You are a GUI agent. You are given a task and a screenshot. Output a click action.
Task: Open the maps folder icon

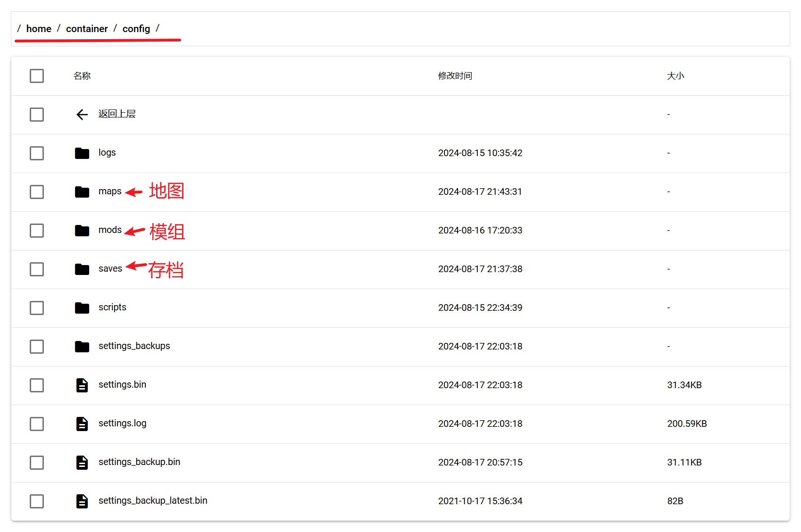(x=82, y=191)
